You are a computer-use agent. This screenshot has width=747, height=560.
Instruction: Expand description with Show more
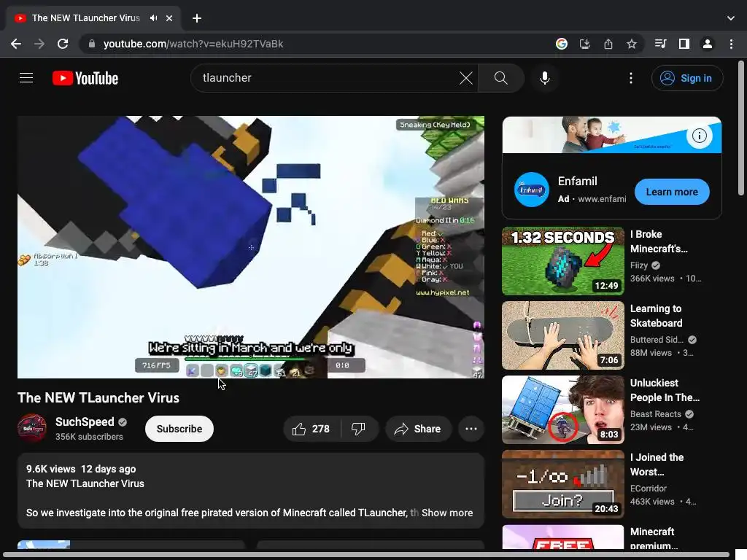point(447,513)
